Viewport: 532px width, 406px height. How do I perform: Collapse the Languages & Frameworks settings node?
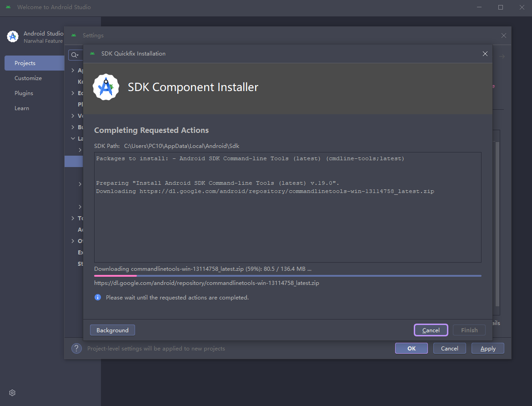tap(73, 138)
